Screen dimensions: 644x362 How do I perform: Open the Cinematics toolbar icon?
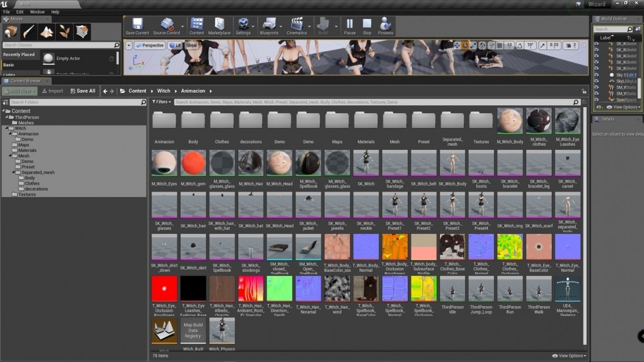(297, 25)
